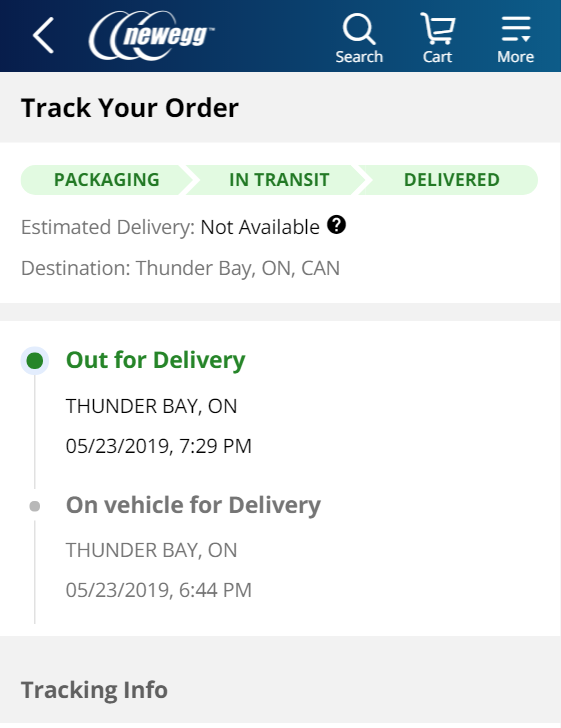The image size is (561, 728).
Task: Click the Destination Thunder Bay text
Action: pyautogui.click(x=180, y=268)
